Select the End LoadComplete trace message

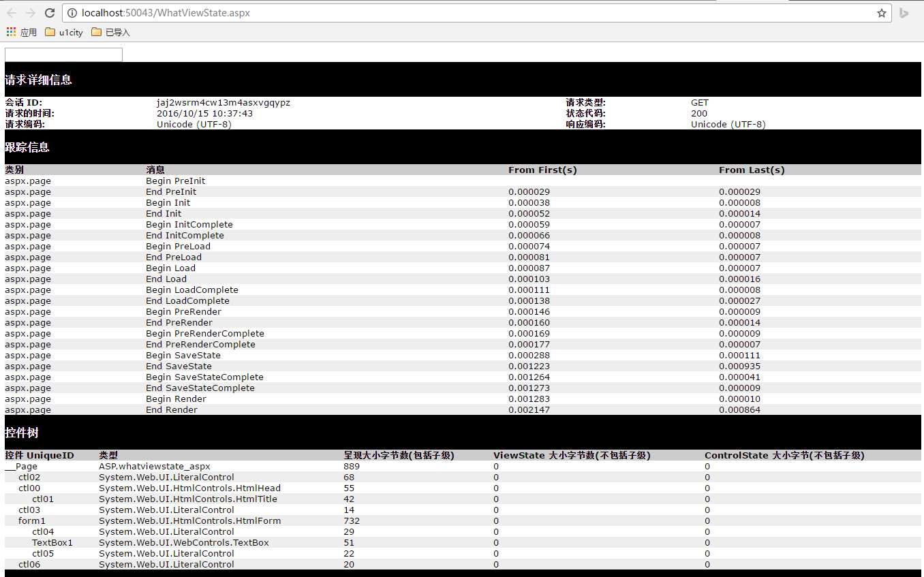click(x=187, y=300)
